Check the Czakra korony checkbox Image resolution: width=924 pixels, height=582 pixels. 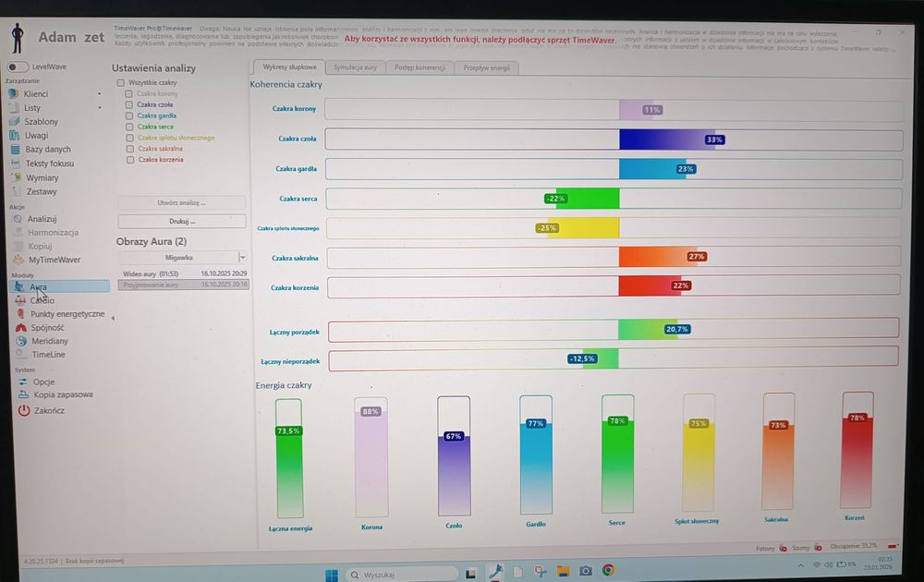click(128, 93)
